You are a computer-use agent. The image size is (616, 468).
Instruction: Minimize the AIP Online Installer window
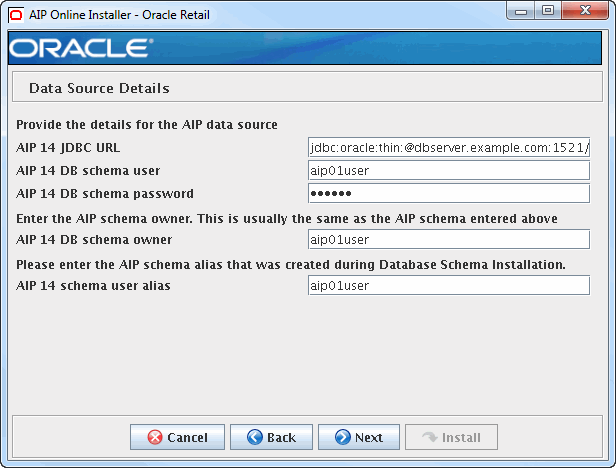(521, 11)
